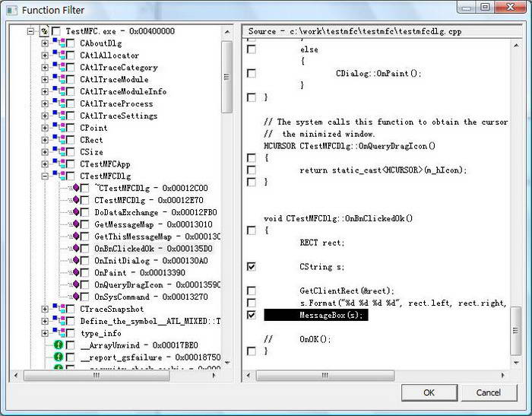Screen dimensions: 532x416
Task: Click the method icon beside OnPaint
Action: 76,272
